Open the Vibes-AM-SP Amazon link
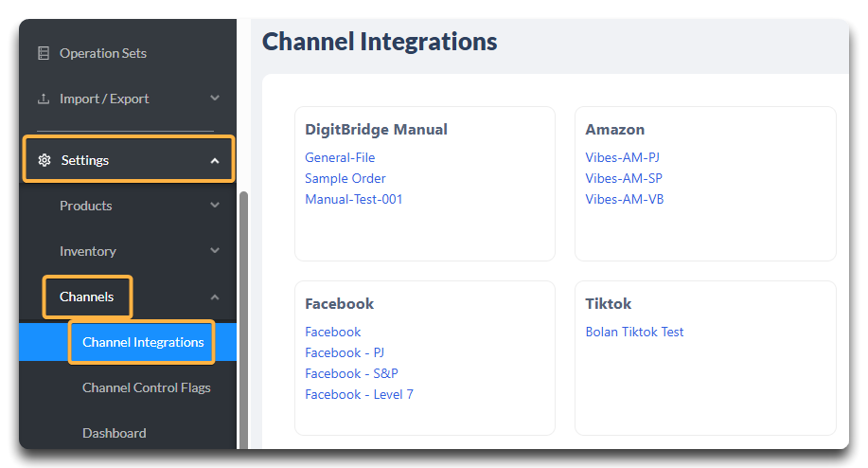868x468 pixels. pos(624,178)
